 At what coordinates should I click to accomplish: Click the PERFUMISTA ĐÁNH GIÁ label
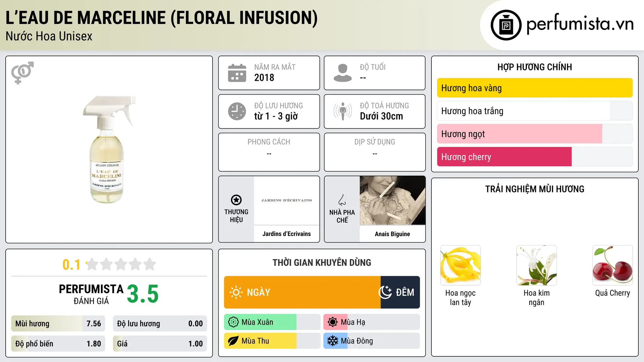click(91, 294)
